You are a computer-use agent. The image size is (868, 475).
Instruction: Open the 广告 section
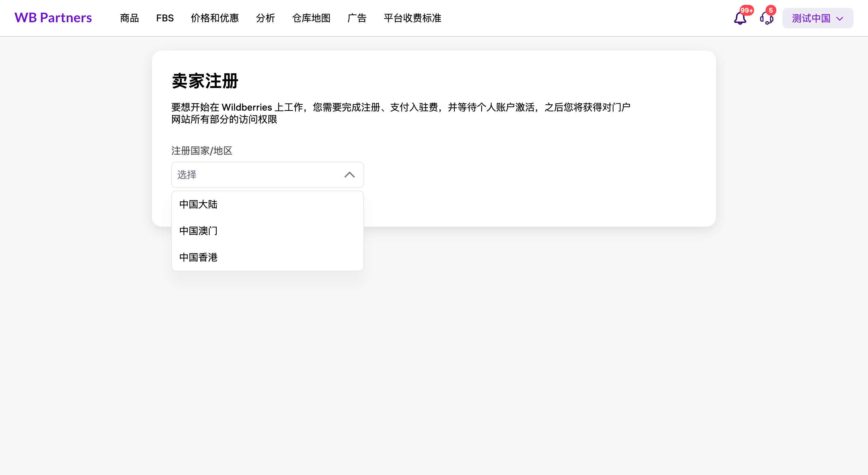coord(357,18)
